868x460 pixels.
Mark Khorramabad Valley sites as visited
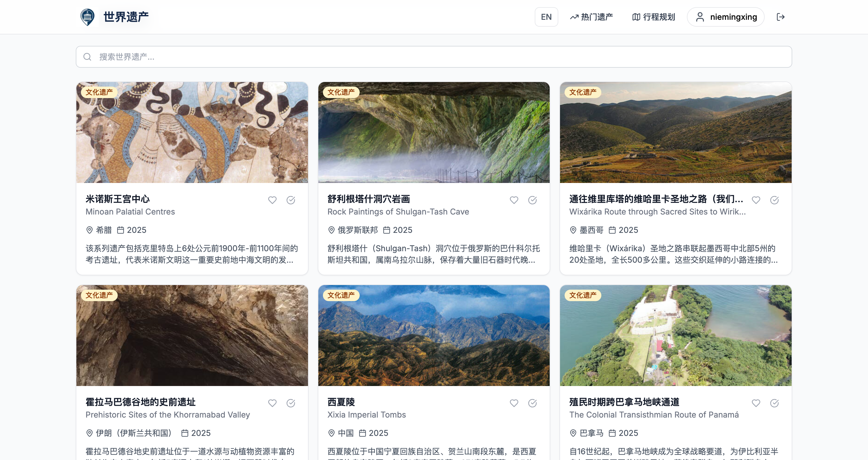click(291, 403)
